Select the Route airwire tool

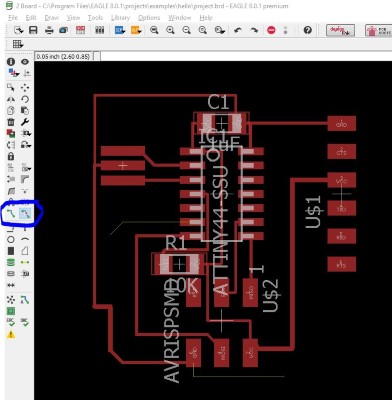tap(11, 213)
